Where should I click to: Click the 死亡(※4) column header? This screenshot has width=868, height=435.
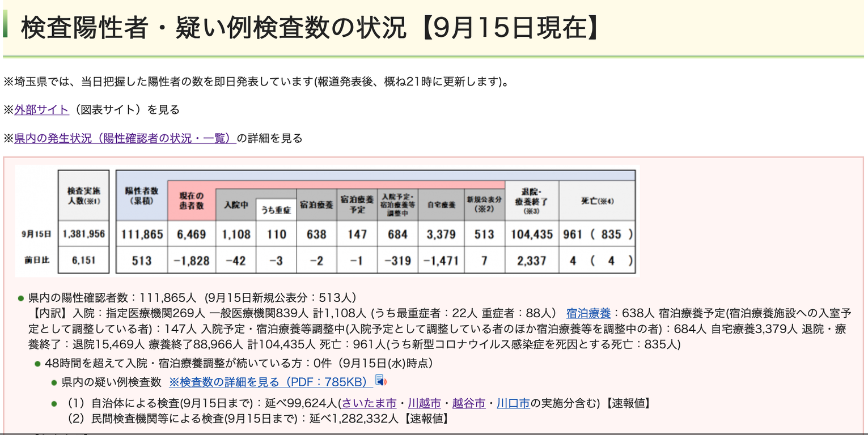597,201
